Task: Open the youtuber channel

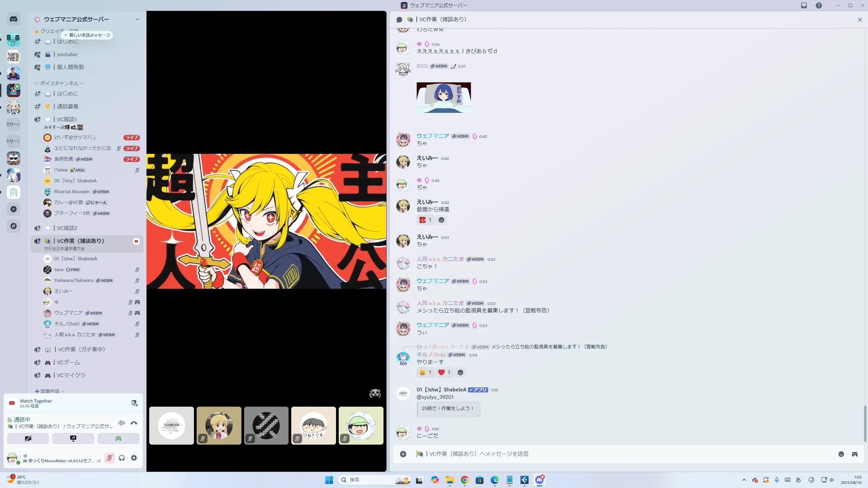Action: [x=67, y=54]
